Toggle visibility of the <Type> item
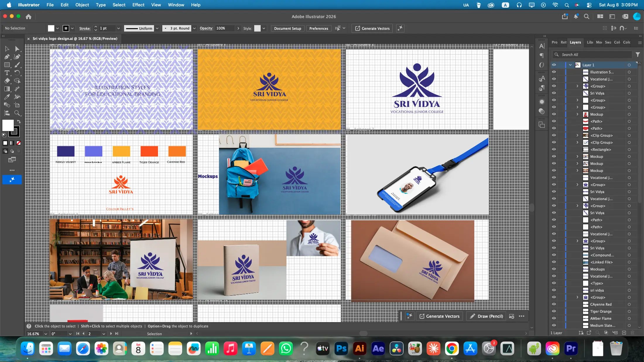Screen dimensions: 644x362 (x=554, y=283)
